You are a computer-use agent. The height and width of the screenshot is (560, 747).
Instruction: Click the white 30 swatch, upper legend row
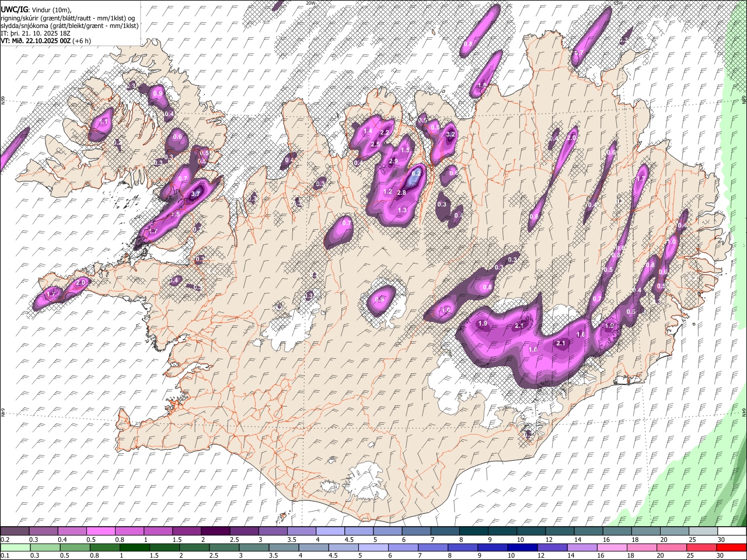coord(732,531)
